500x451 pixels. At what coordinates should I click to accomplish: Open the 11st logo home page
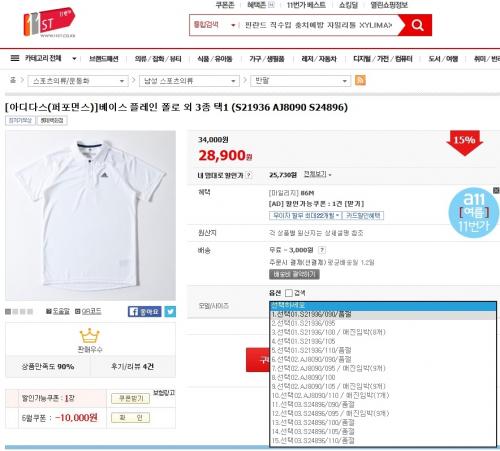49,22
